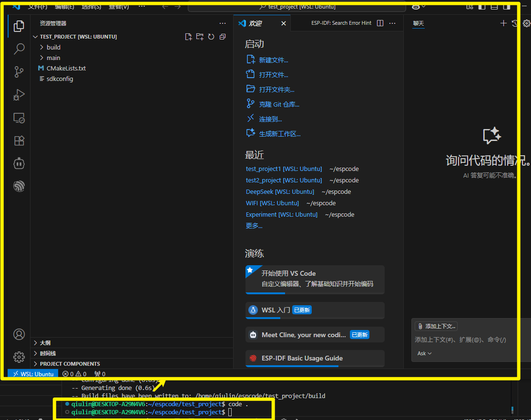
Task: Open the Accounts icon in activity bar
Action: click(x=19, y=334)
